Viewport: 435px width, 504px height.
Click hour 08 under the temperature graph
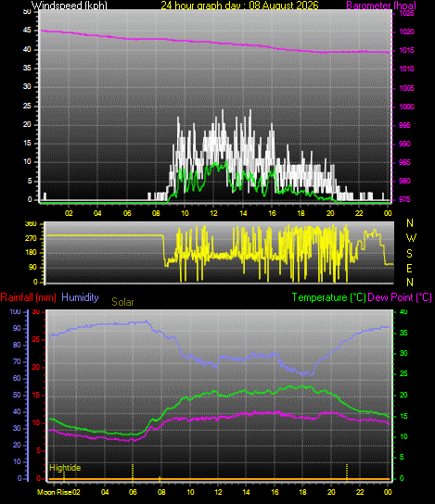coord(161,492)
